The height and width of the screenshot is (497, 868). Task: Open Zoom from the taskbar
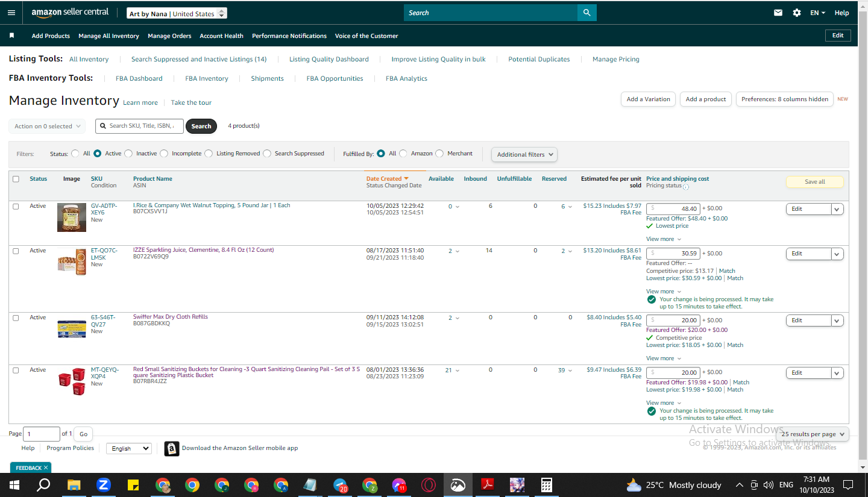(x=103, y=485)
